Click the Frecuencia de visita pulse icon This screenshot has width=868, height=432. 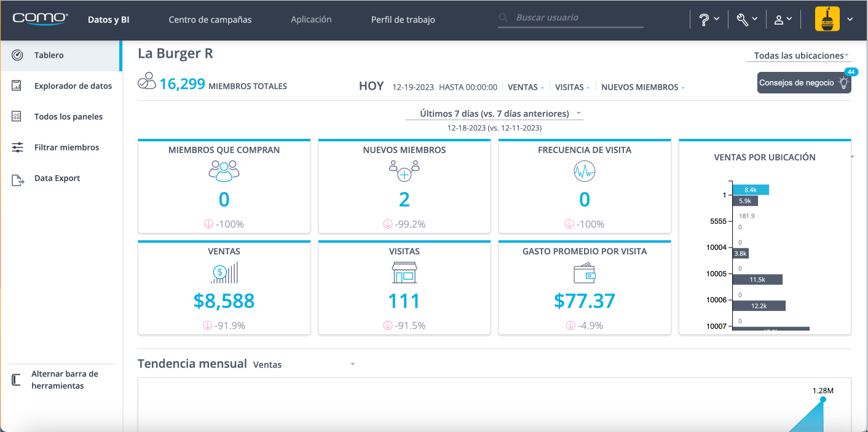pyautogui.click(x=584, y=171)
